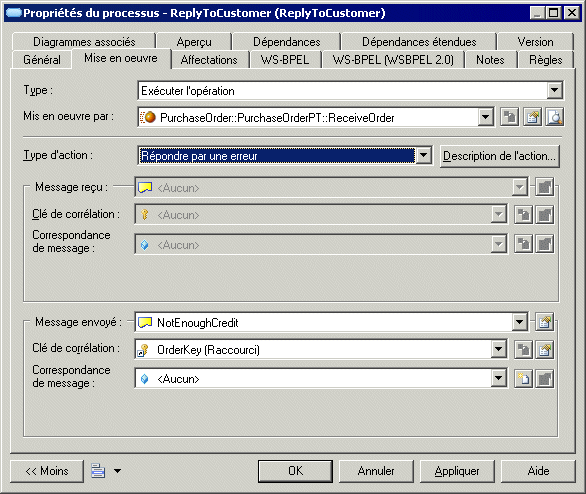Create new message mapping for sent message
586x494 pixels.
(x=523, y=379)
